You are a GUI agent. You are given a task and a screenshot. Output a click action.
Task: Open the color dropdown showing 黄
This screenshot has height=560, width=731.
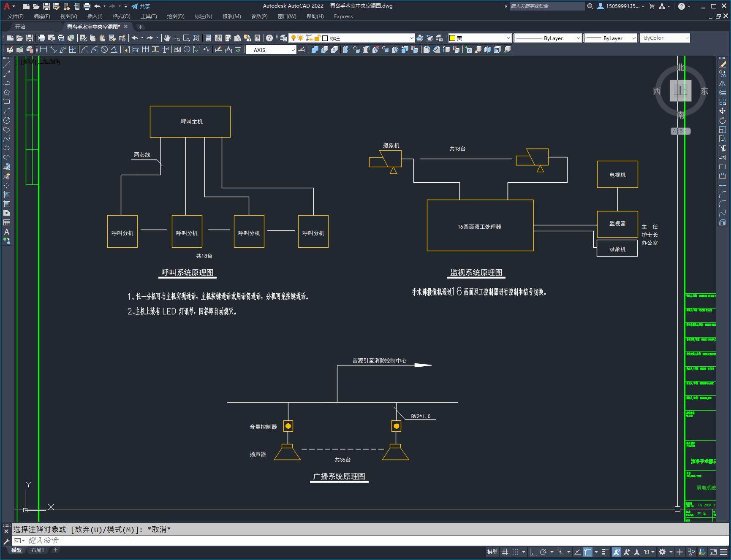[x=480, y=38]
